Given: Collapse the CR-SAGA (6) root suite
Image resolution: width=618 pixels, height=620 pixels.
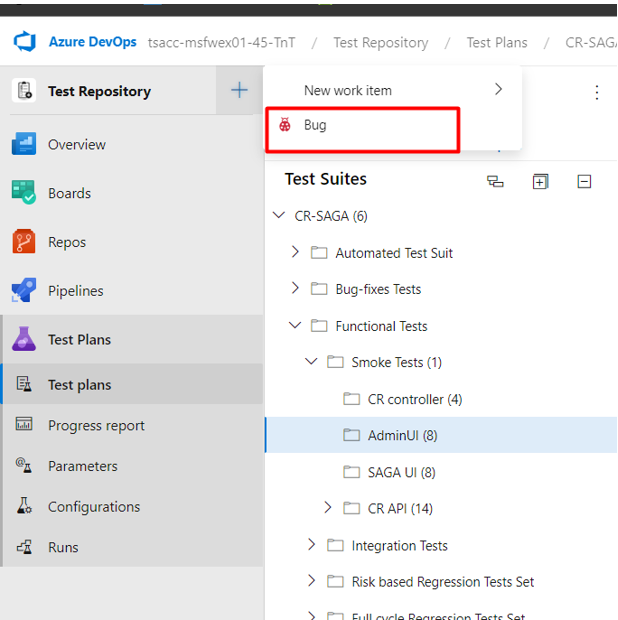Looking at the screenshot, I should pos(279,215).
